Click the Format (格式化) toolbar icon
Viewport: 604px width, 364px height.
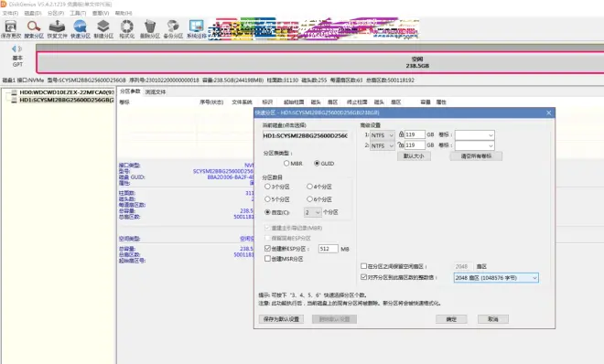[126, 29]
